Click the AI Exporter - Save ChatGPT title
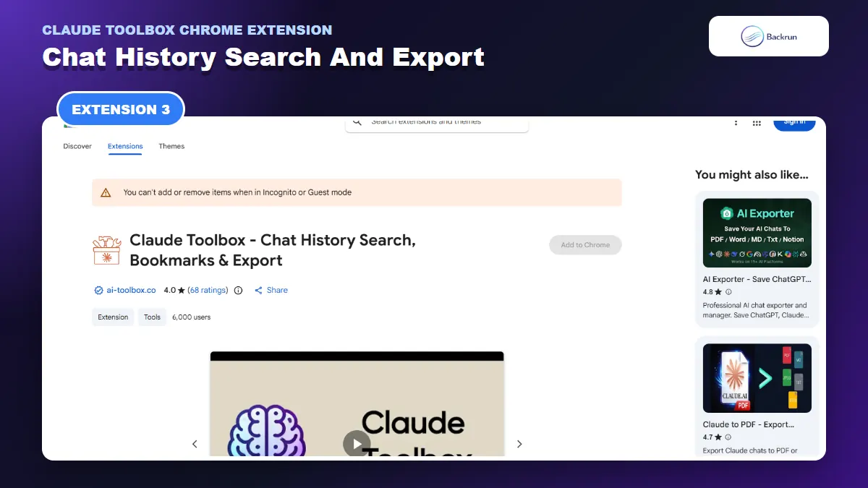Screen dimensions: 868x488 tap(757, 279)
